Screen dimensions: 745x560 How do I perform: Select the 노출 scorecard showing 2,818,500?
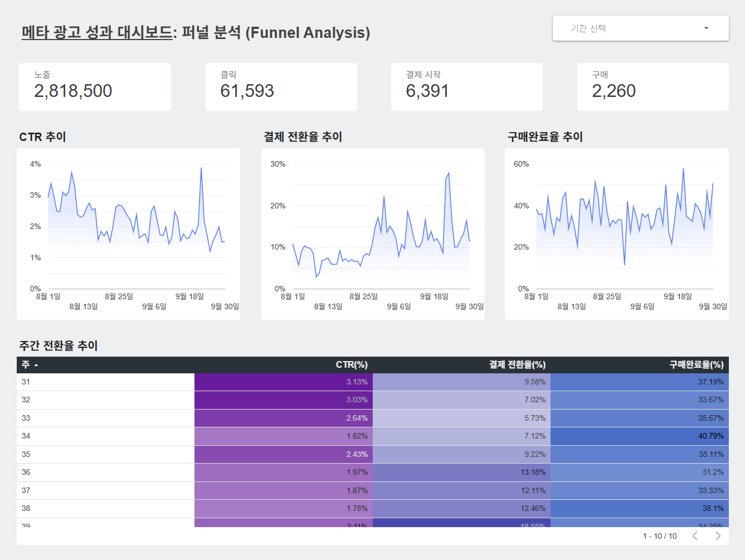95,87
